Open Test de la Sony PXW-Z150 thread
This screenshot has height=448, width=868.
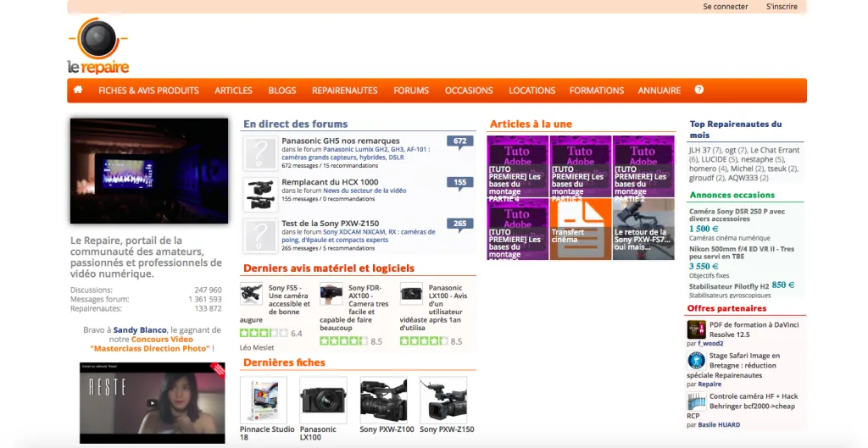coord(331,224)
